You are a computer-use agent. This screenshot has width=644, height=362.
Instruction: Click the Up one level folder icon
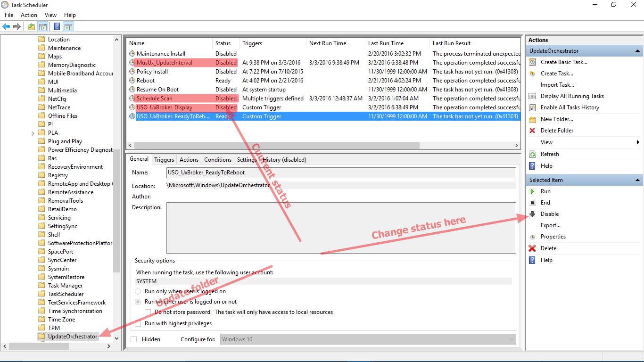(x=32, y=26)
